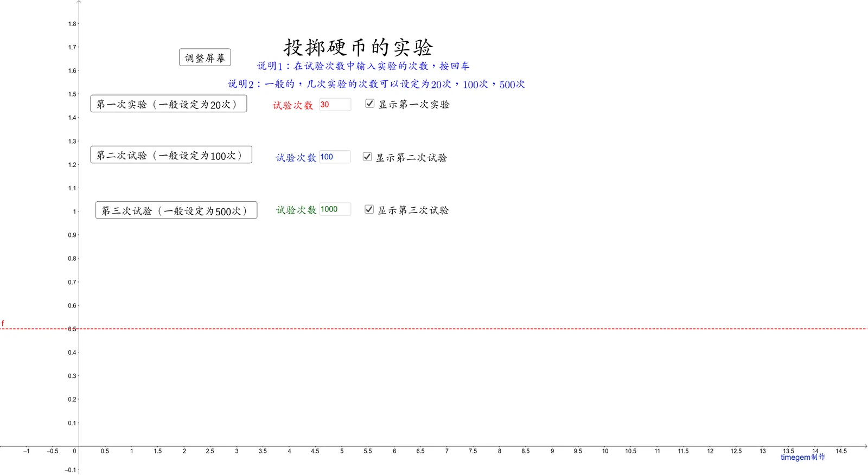Click the blue 试验次数 label
This screenshot has height=475, width=868.
tap(296, 157)
